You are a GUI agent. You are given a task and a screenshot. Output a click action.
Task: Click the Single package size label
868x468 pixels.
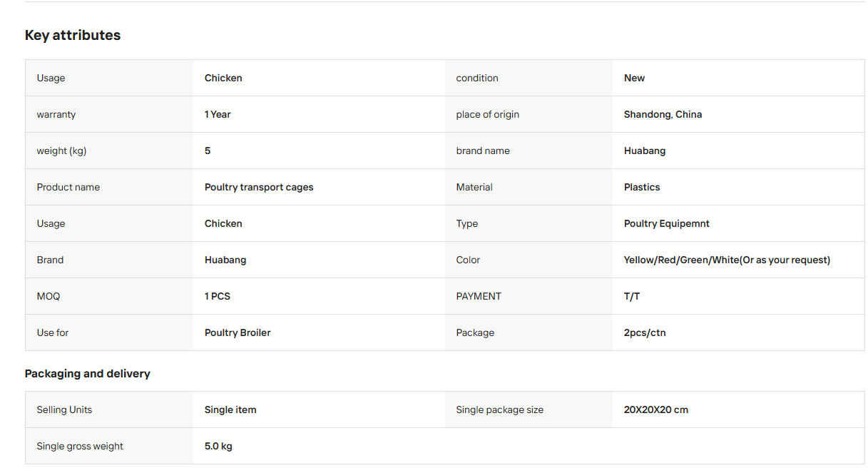(x=499, y=409)
